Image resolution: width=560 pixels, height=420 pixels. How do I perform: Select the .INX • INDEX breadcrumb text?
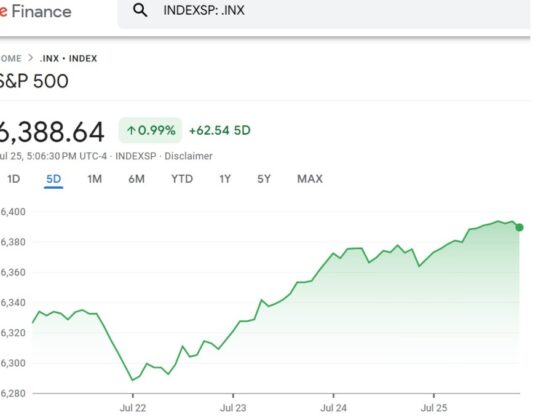[x=68, y=58]
